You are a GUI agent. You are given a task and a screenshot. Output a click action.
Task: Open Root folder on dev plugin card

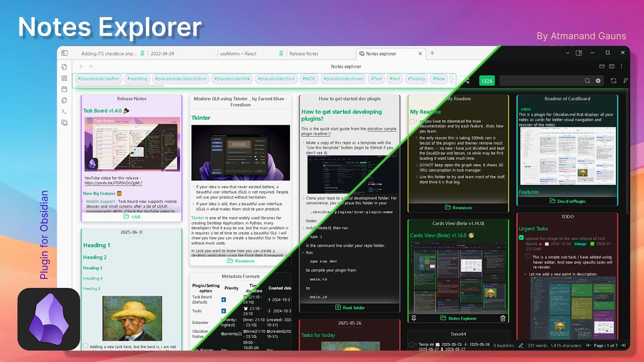tap(350, 308)
